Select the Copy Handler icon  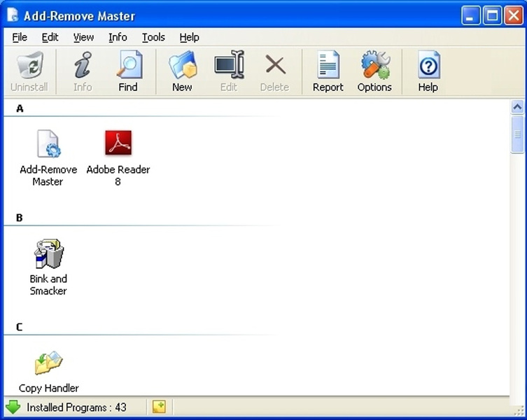pyautogui.click(x=49, y=363)
